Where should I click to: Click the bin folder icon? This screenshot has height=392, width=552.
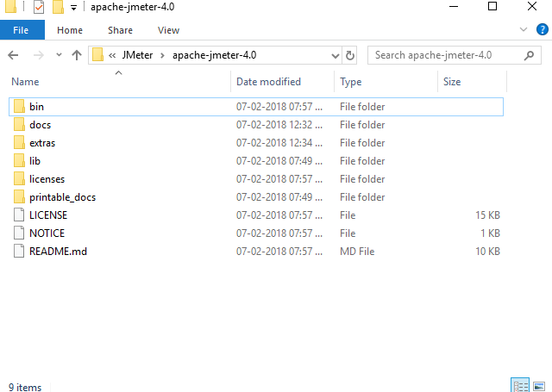19,107
